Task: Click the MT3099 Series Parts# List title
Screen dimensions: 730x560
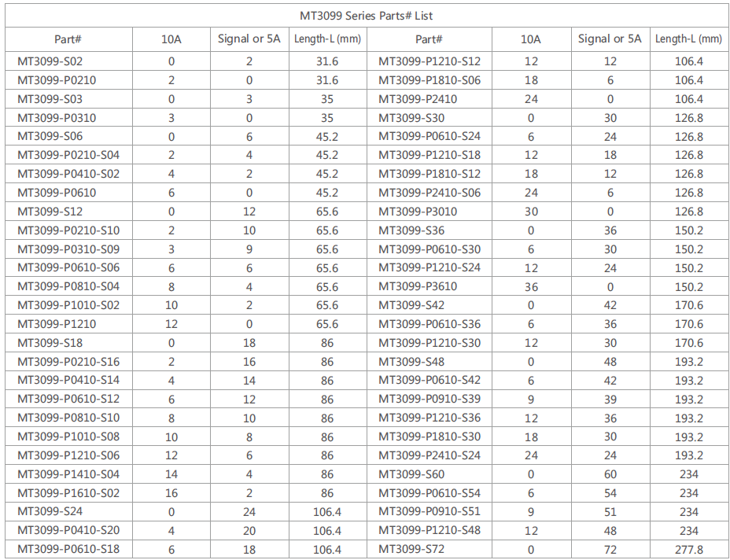Action: (x=366, y=16)
